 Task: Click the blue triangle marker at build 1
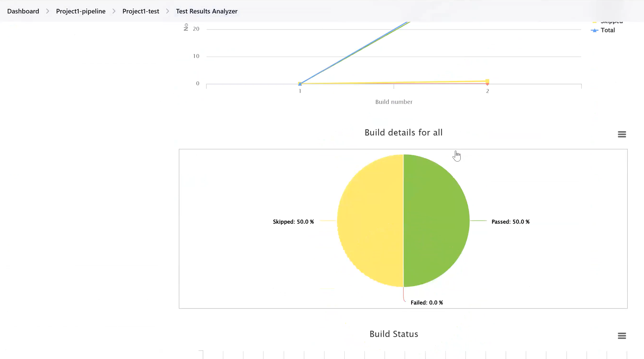point(300,84)
